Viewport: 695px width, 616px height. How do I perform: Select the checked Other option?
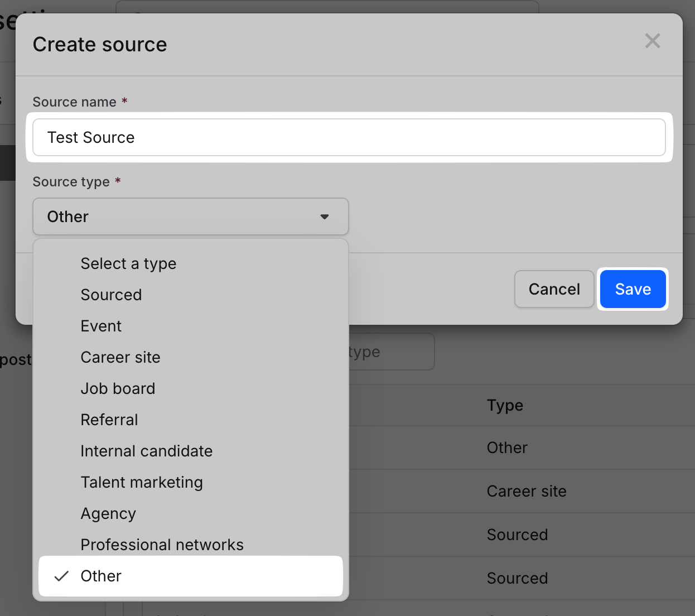tap(101, 576)
